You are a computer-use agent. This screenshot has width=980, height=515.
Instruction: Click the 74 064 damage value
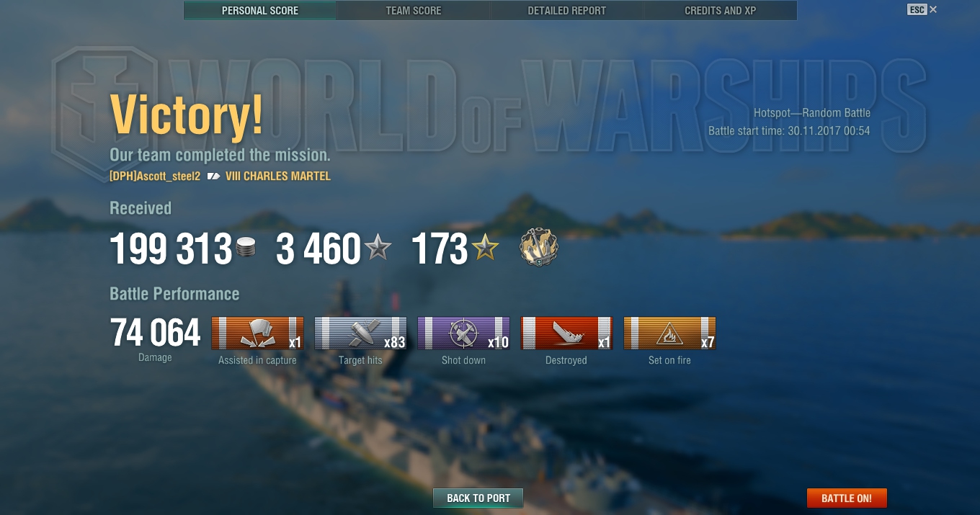pos(156,333)
